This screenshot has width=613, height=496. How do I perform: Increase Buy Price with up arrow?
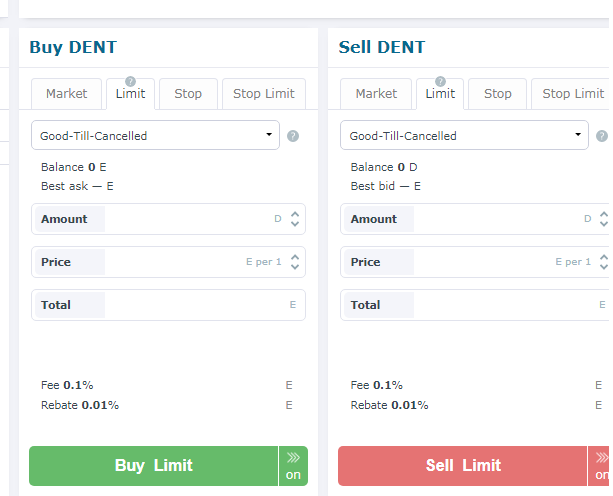[295, 258]
